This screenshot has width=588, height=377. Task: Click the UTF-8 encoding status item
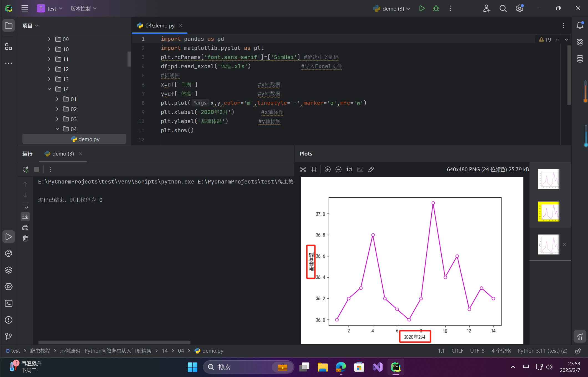click(x=477, y=351)
